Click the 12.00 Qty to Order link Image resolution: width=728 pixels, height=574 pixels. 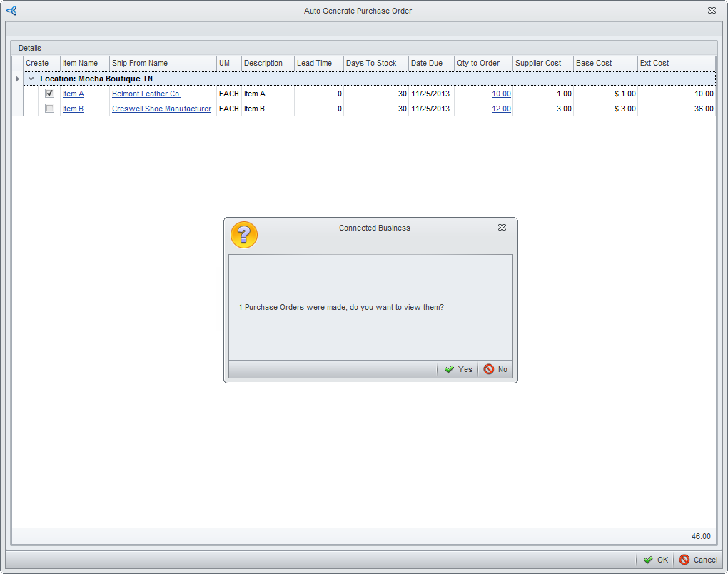502,109
